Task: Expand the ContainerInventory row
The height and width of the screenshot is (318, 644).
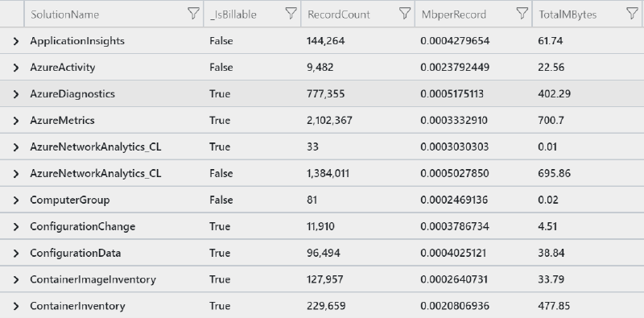Action: 15,306
